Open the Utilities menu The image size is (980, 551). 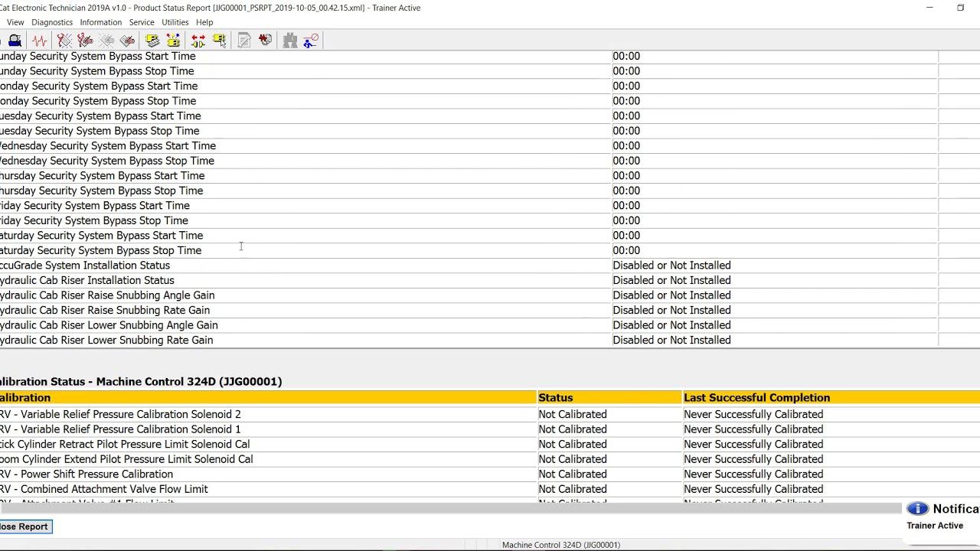click(175, 22)
